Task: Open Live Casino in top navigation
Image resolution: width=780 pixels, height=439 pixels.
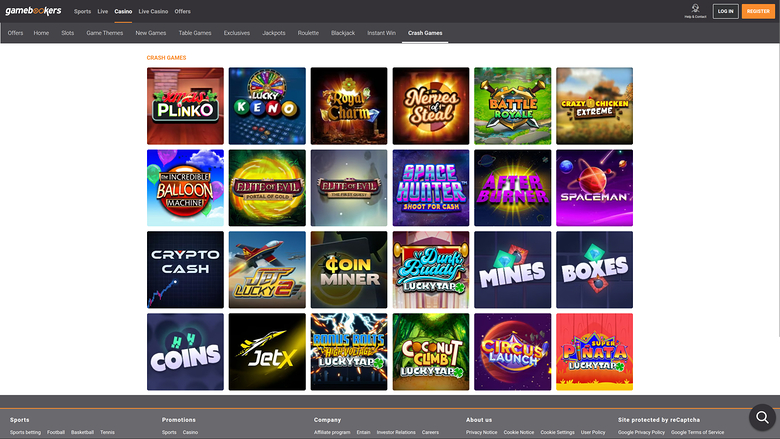Action: 153,11
